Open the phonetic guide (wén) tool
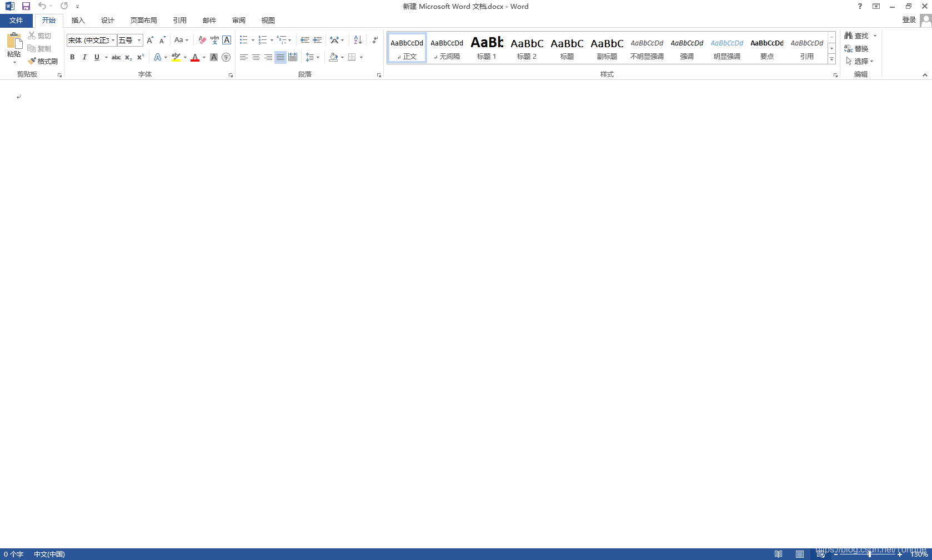This screenshot has height=560, width=932. [x=214, y=40]
